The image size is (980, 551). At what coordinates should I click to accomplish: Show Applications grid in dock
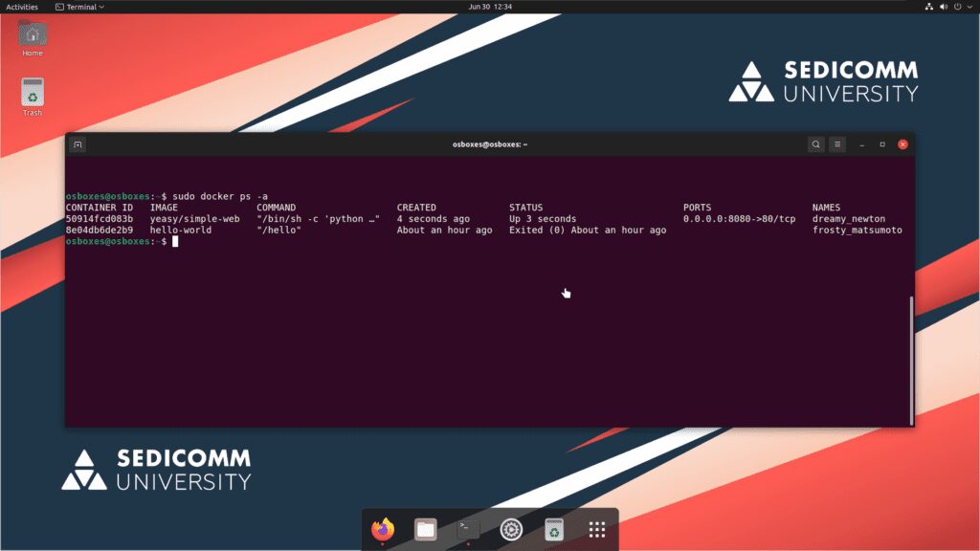click(597, 529)
